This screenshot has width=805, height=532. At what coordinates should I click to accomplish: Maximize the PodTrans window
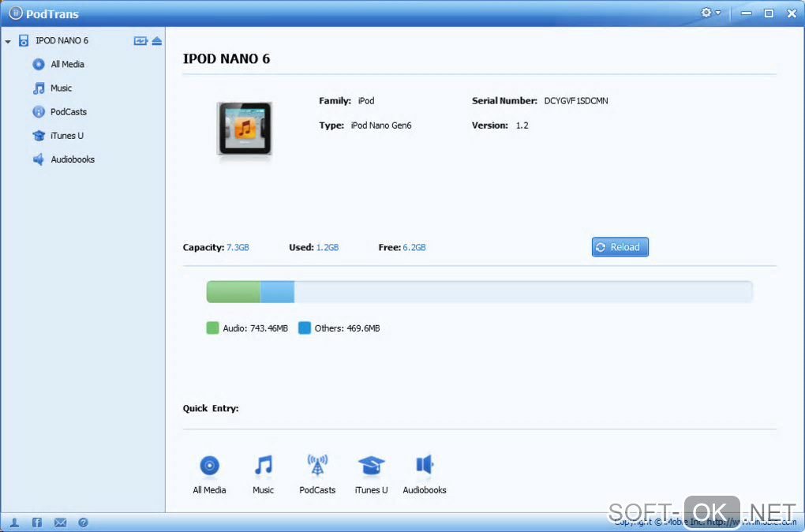click(x=769, y=13)
